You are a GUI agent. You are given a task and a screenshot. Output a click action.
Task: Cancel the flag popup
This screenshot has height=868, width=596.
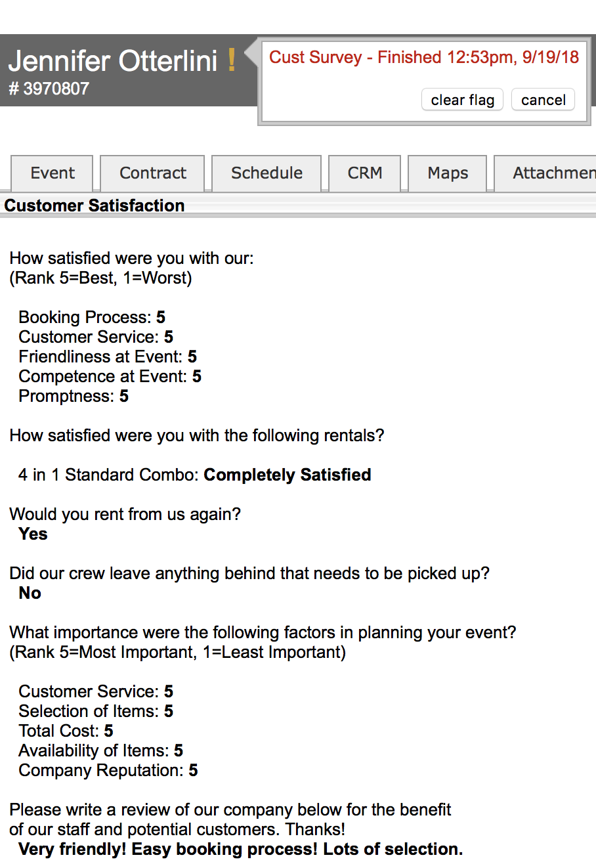[x=543, y=100]
